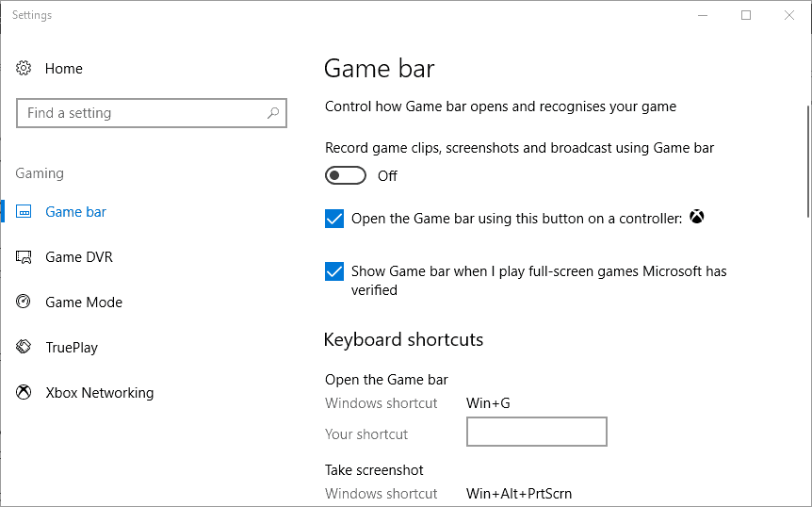The height and width of the screenshot is (507, 812).
Task: Uncheck Show Game bar for full-screen games
Action: [334, 271]
